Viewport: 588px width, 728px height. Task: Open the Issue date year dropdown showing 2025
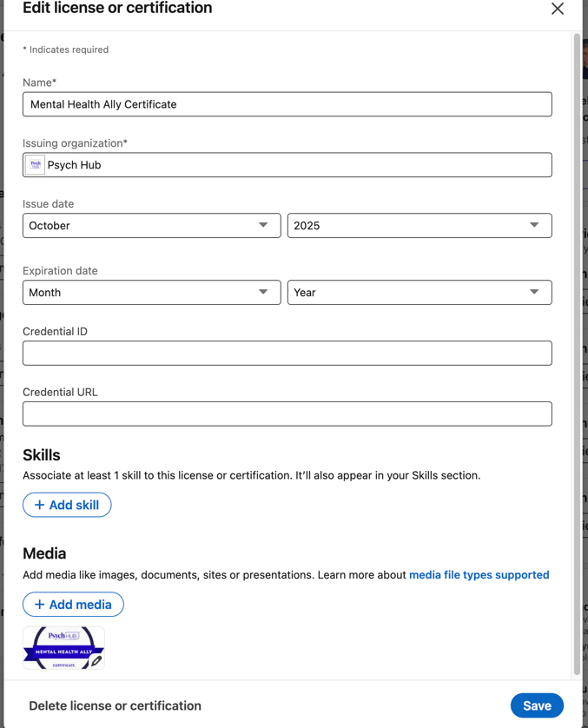tap(419, 226)
